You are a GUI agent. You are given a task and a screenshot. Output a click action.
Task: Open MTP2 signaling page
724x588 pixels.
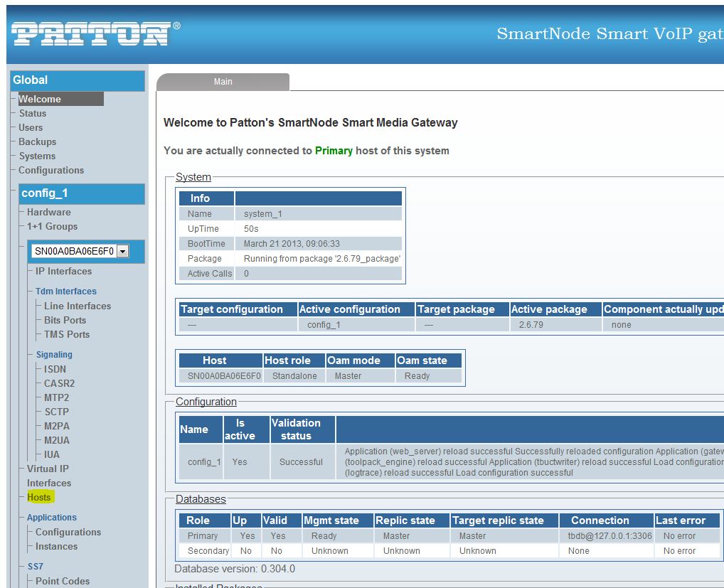[56, 398]
